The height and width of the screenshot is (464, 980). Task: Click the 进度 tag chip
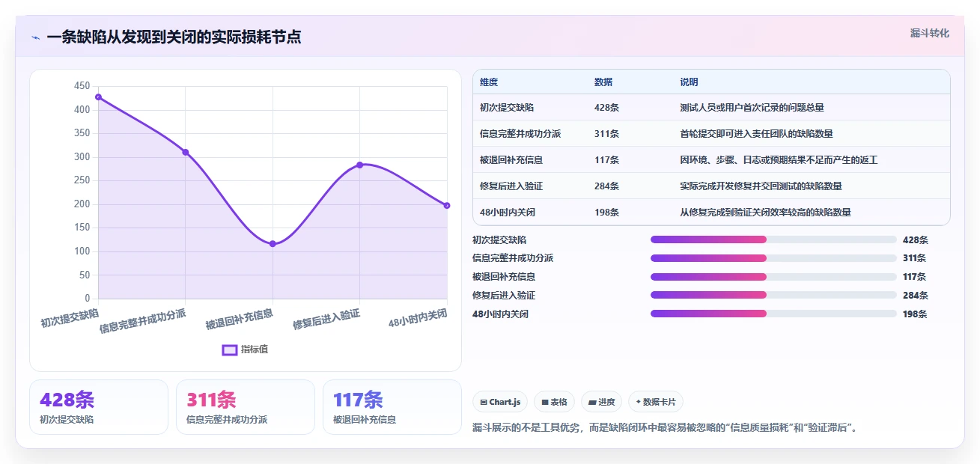click(x=602, y=402)
